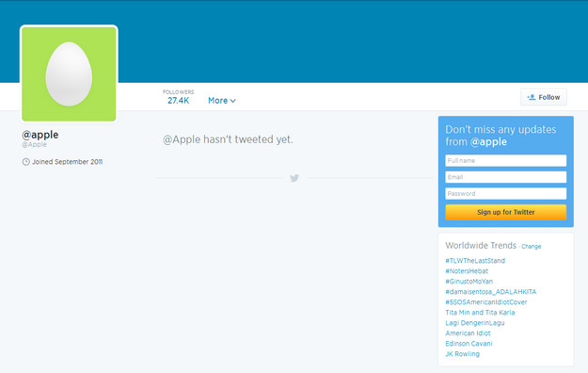Open the Edinson Cavani trend
Screen dimensions: 588x373
[x=469, y=344]
